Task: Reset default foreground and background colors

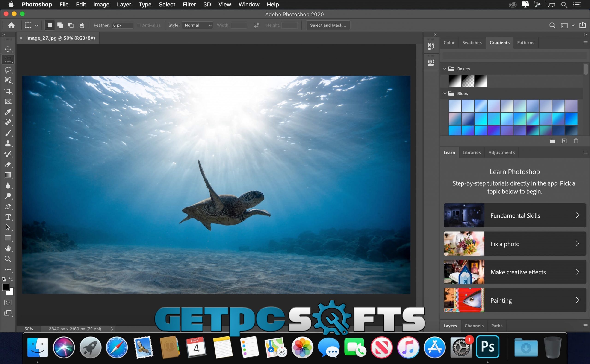Action: tap(4, 279)
